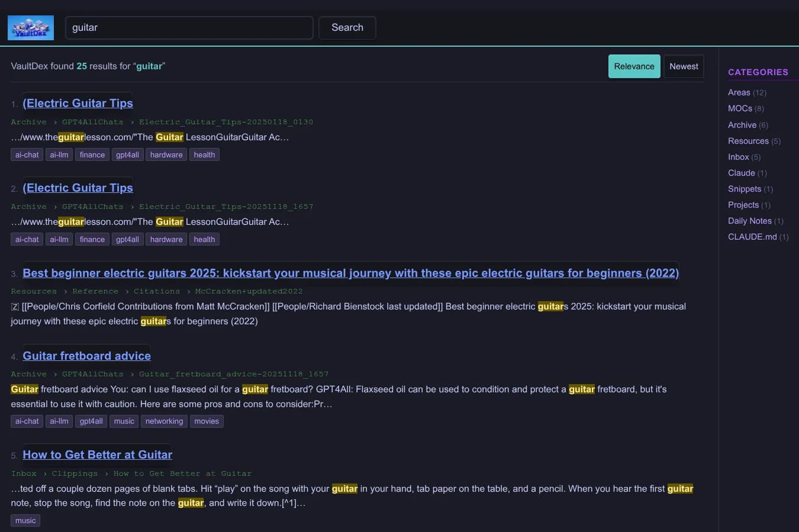Filter by Snippets category
The height and width of the screenshot is (532, 799).
[750, 189]
